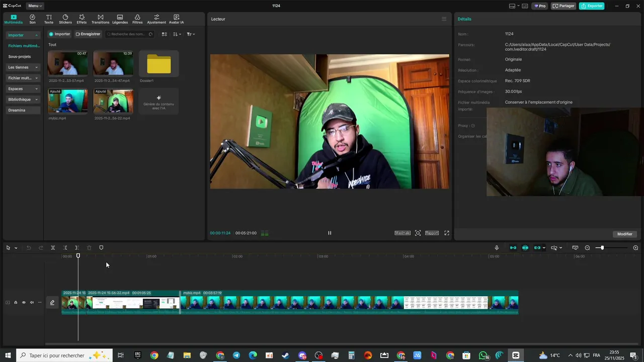Expand the Fichier mult... section
Image resolution: width=644 pixels, height=362 pixels.
tap(23, 78)
